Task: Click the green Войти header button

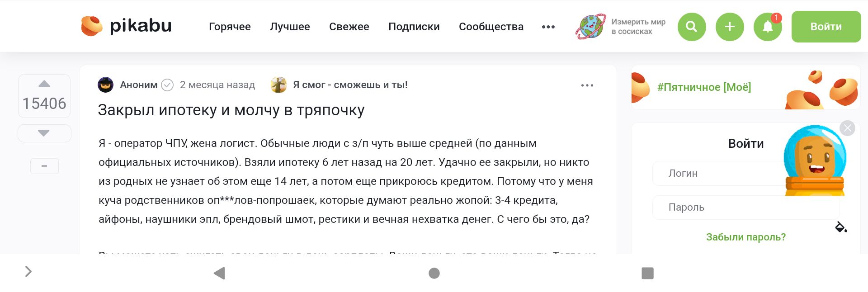Action: tap(826, 27)
